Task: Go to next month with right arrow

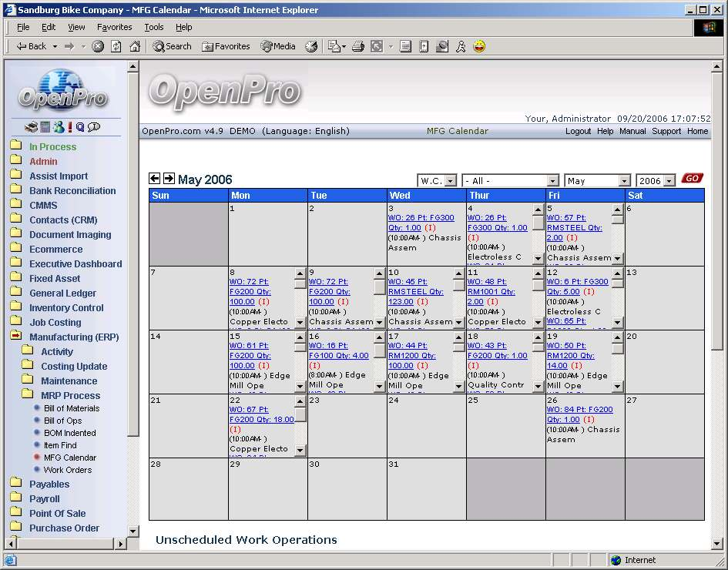Action: coord(169,179)
